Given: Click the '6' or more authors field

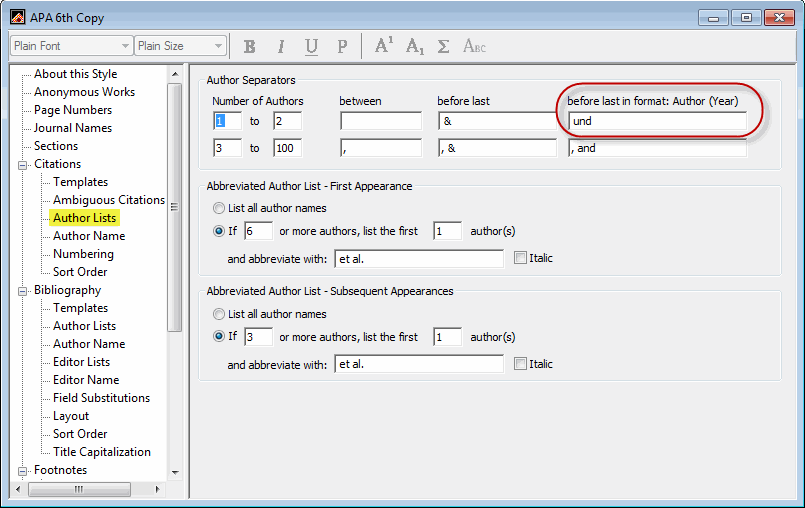Looking at the screenshot, I should point(258,231).
